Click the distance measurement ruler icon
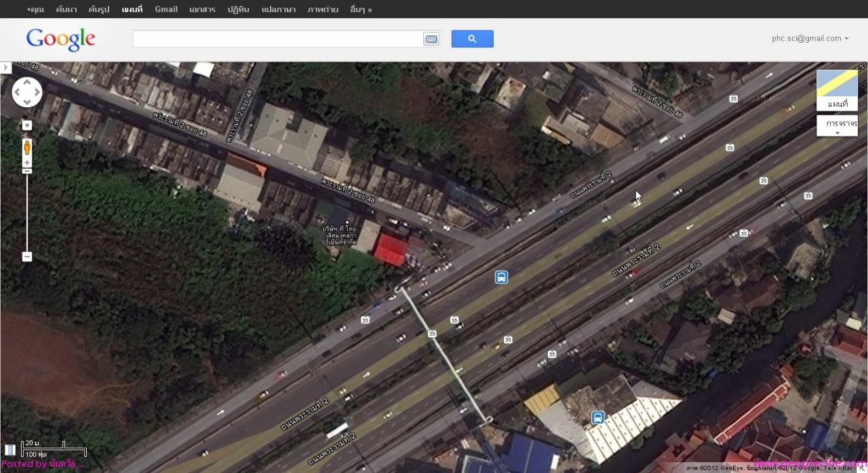Screen dimensions: 868x473 pos(9,449)
